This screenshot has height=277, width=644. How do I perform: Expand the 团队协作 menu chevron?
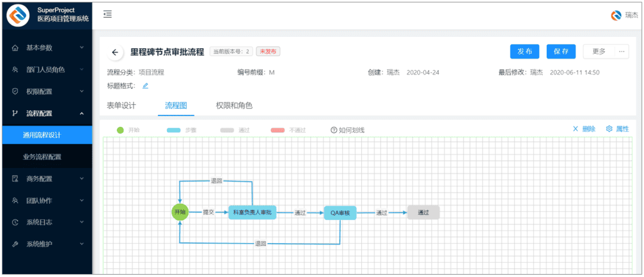point(82,200)
